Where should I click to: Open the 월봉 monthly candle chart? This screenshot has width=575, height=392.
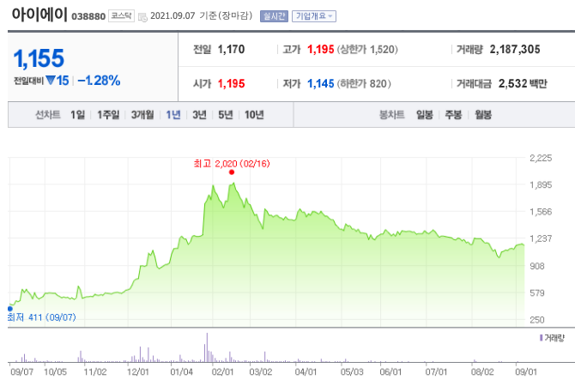pyautogui.click(x=483, y=115)
